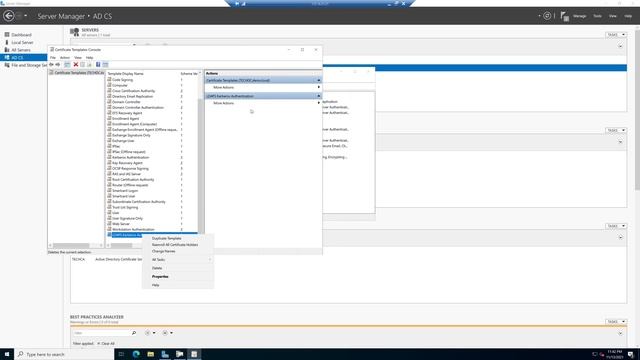Image resolution: width=640 pixels, height=360 pixels.
Task: Expand More Actions under Certificate Templates in the Actions pane
Action: [x=263, y=87]
